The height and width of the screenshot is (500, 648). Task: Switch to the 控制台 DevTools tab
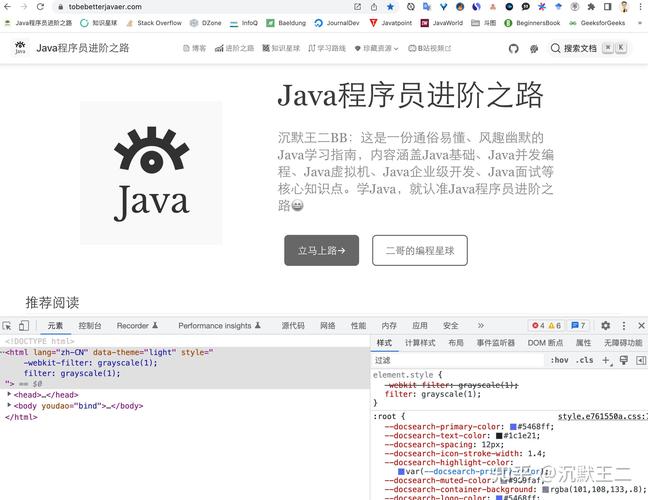click(x=90, y=326)
